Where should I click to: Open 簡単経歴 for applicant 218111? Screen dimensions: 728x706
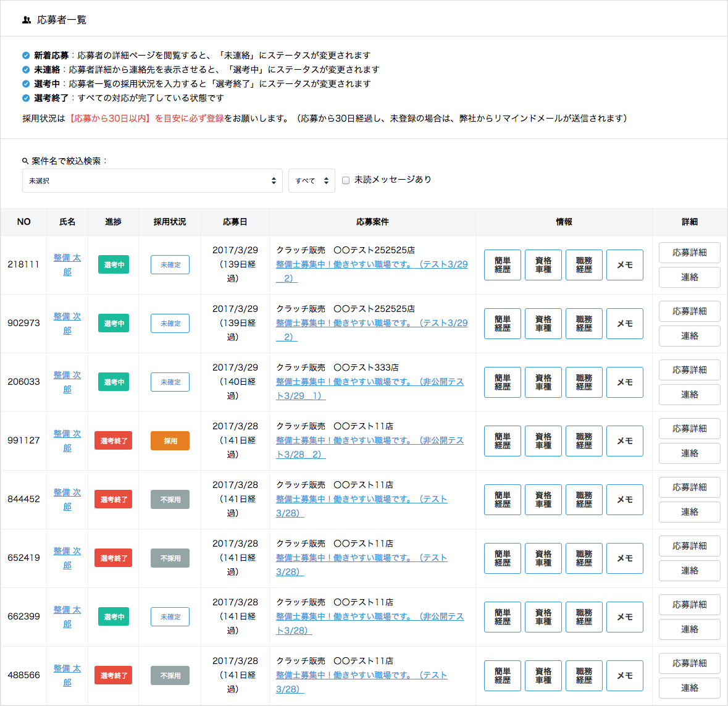click(x=502, y=264)
